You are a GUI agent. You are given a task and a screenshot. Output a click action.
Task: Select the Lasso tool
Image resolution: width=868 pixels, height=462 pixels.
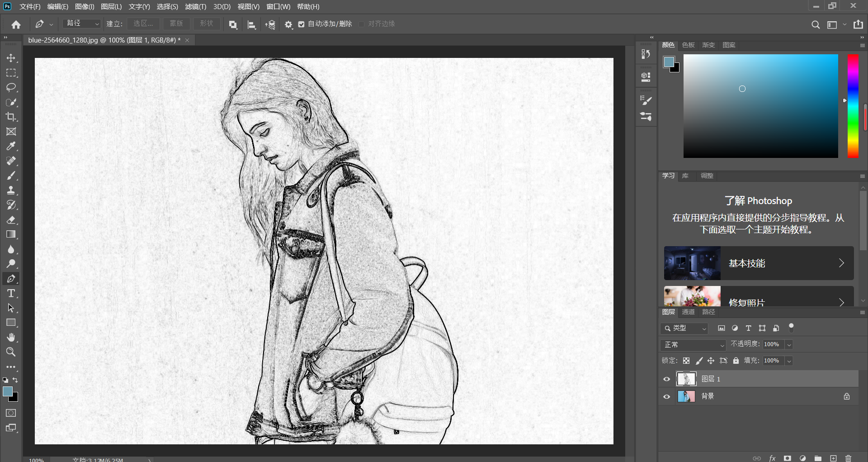11,87
